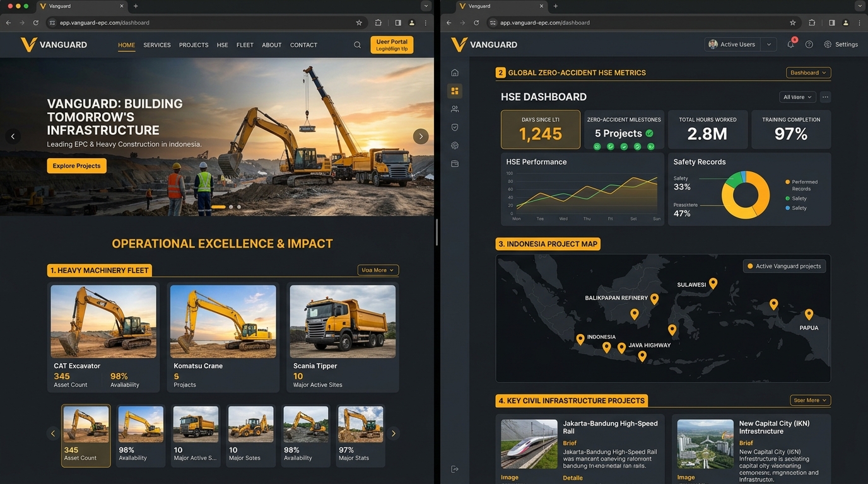The image size is (868, 484).
Task: Open the CAT Excavator fleet card
Action: tap(103, 337)
